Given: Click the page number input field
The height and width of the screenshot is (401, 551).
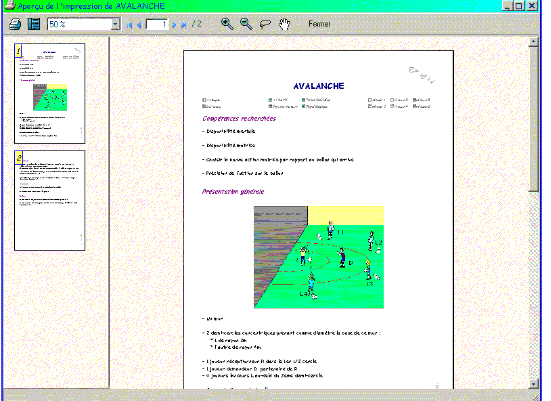Looking at the screenshot, I should pos(156,24).
